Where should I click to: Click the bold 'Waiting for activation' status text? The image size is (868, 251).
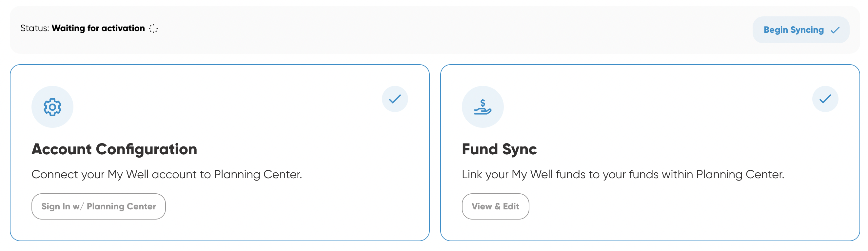click(98, 28)
